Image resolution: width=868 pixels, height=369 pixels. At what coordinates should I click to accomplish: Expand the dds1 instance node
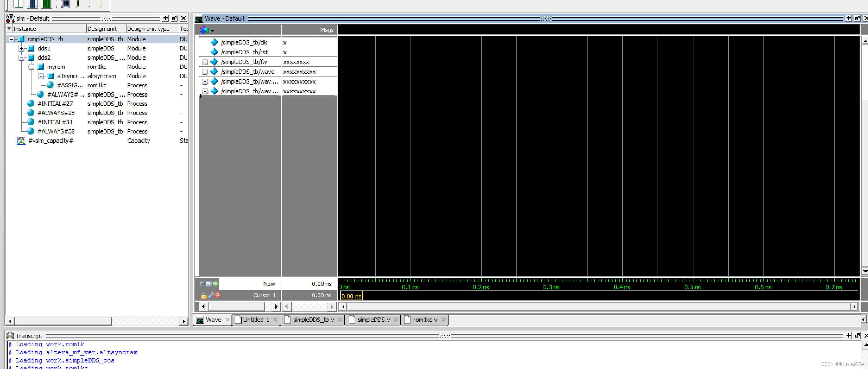pyautogui.click(x=21, y=49)
